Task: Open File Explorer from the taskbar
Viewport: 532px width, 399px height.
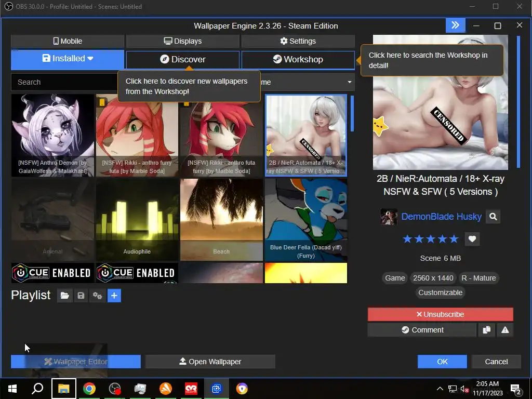Action: click(63, 389)
